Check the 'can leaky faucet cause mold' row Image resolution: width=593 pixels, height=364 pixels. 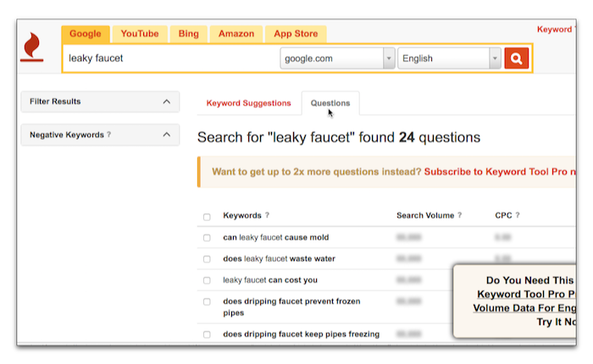pos(207,238)
